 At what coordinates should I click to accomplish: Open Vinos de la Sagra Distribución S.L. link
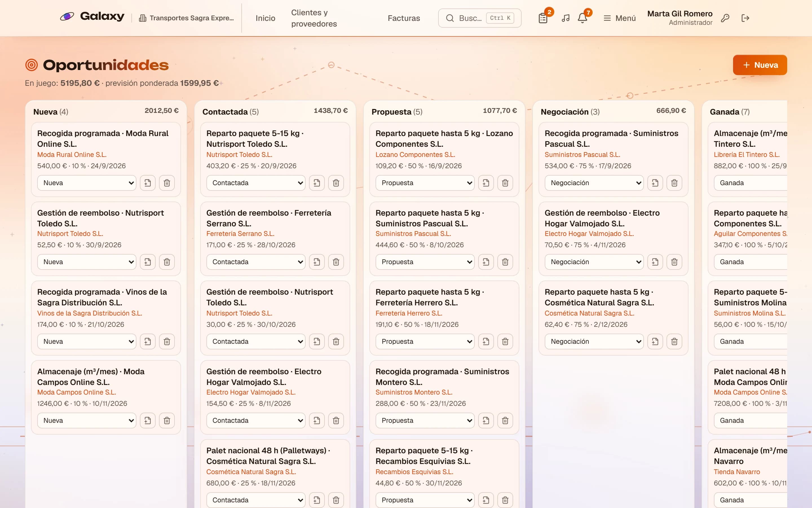(x=90, y=313)
